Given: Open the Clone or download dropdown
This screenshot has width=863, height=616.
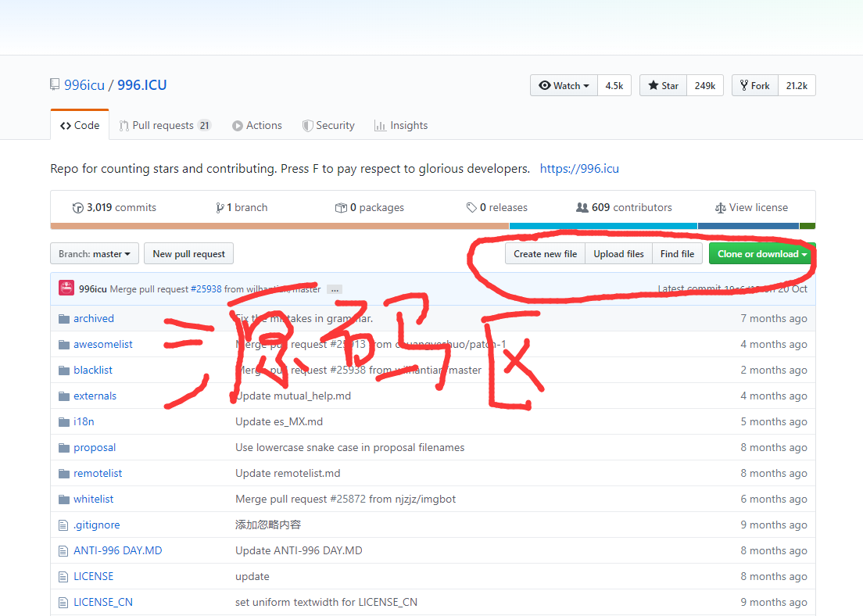Looking at the screenshot, I should [762, 254].
